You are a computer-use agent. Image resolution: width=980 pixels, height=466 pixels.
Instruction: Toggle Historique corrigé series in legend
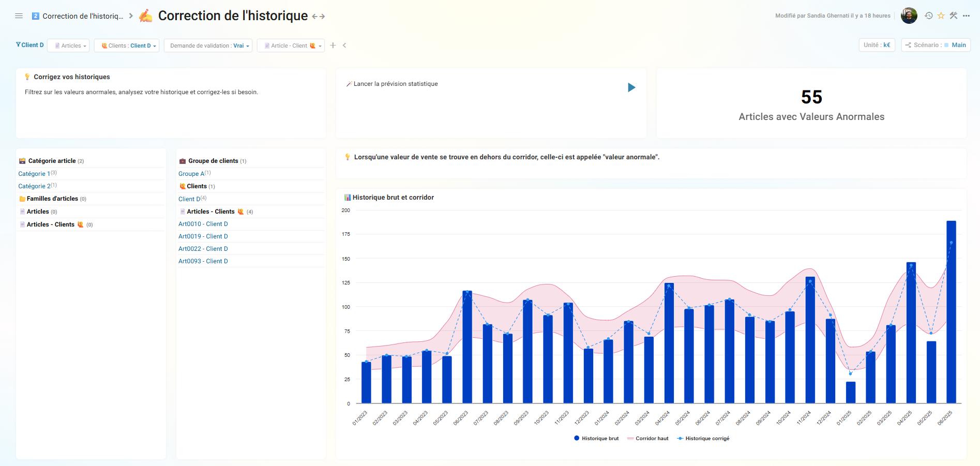click(x=703, y=439)
